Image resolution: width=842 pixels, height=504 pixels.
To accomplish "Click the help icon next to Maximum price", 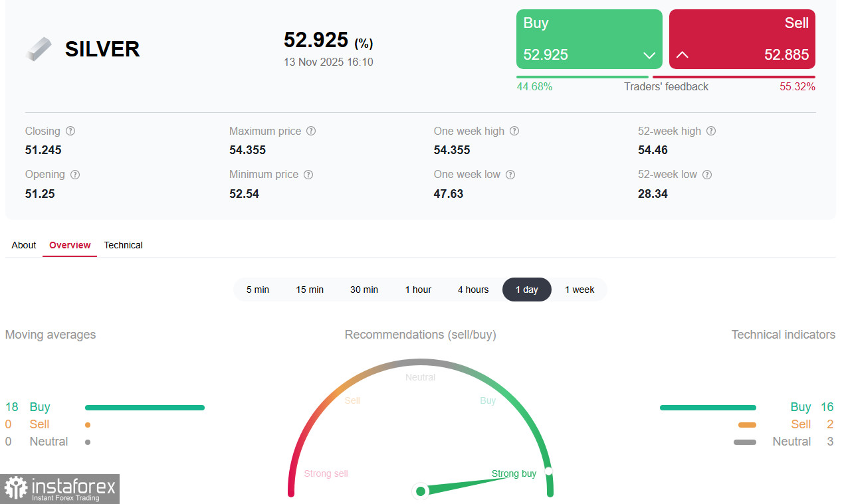I will pos(311,131).
